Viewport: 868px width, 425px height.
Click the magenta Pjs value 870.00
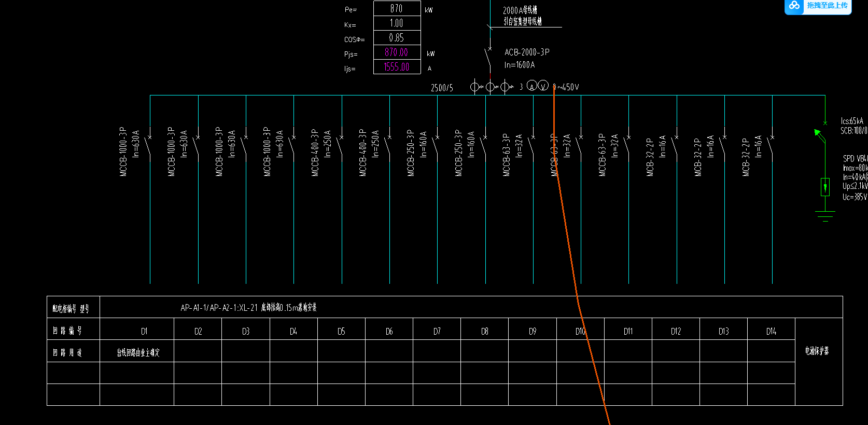tap(397, 52)
